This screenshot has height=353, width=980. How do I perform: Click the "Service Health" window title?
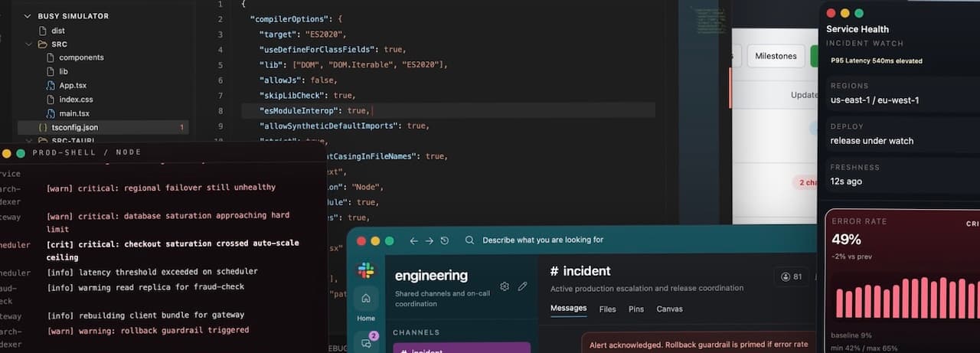857,29
